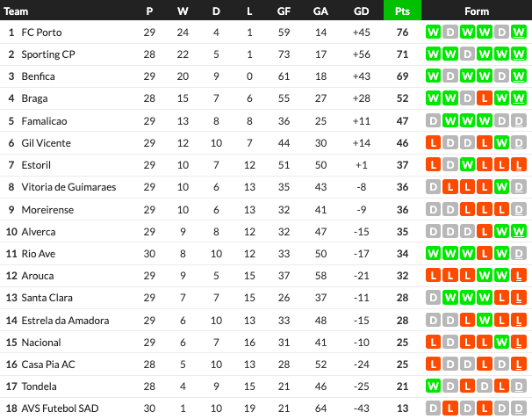
Task: Click the GF column header
Action: click(284, 11)
